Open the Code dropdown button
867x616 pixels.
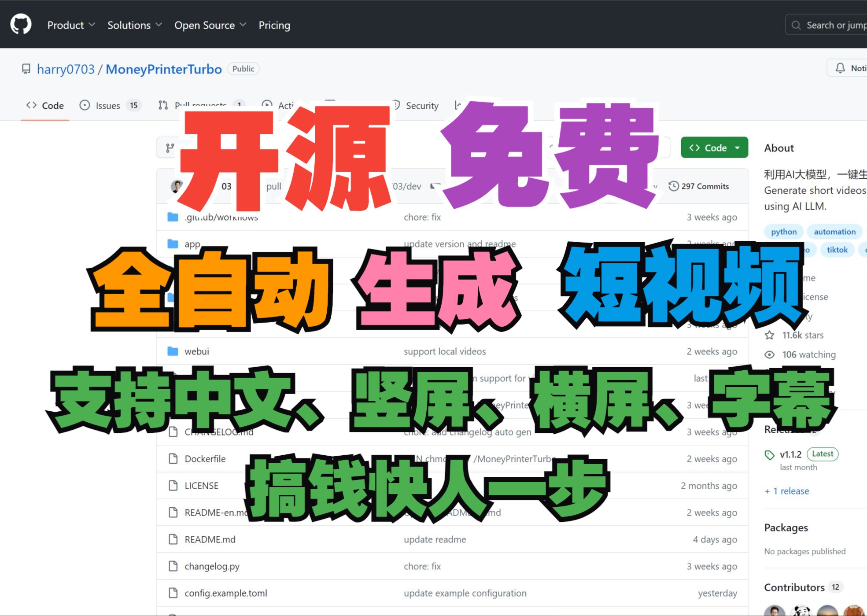pos(712,148)
